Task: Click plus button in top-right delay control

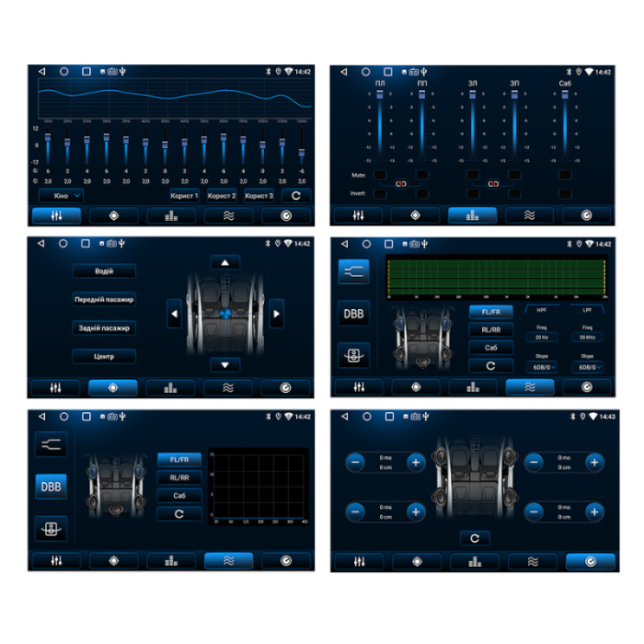Action: pos(594,462)
